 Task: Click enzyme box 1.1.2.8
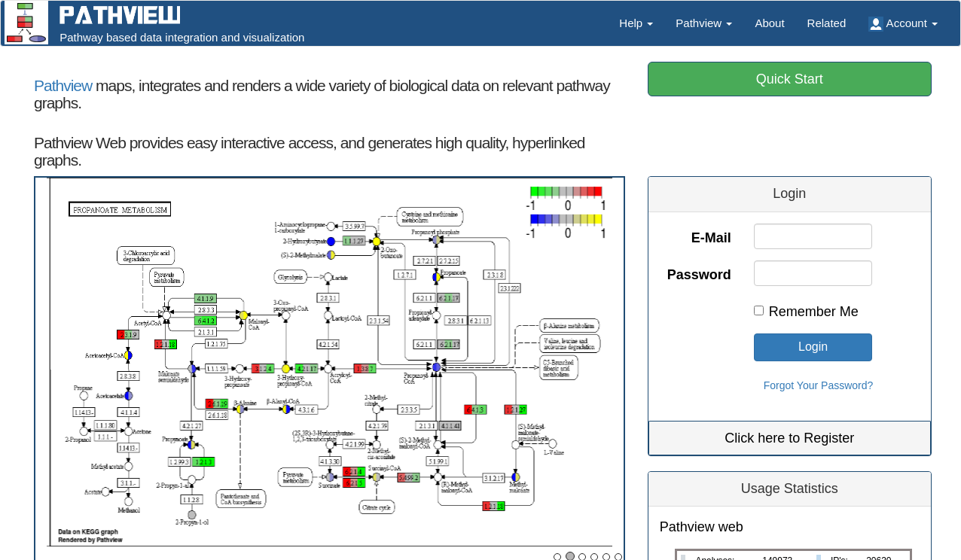click(191, 499)
